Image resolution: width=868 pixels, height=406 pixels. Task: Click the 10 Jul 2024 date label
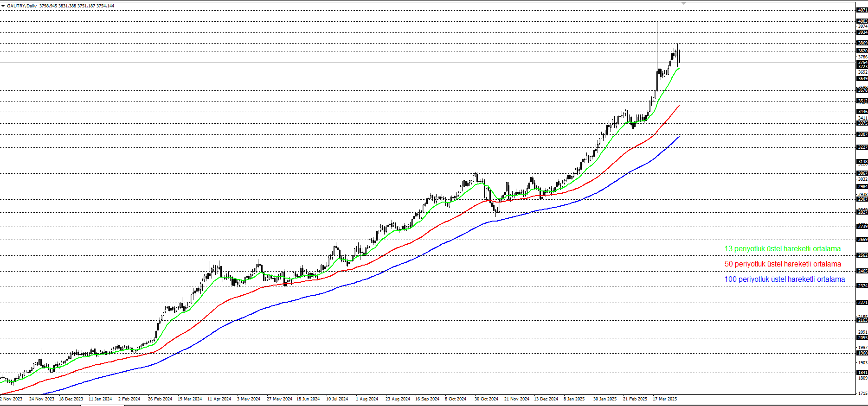point(337,399)
